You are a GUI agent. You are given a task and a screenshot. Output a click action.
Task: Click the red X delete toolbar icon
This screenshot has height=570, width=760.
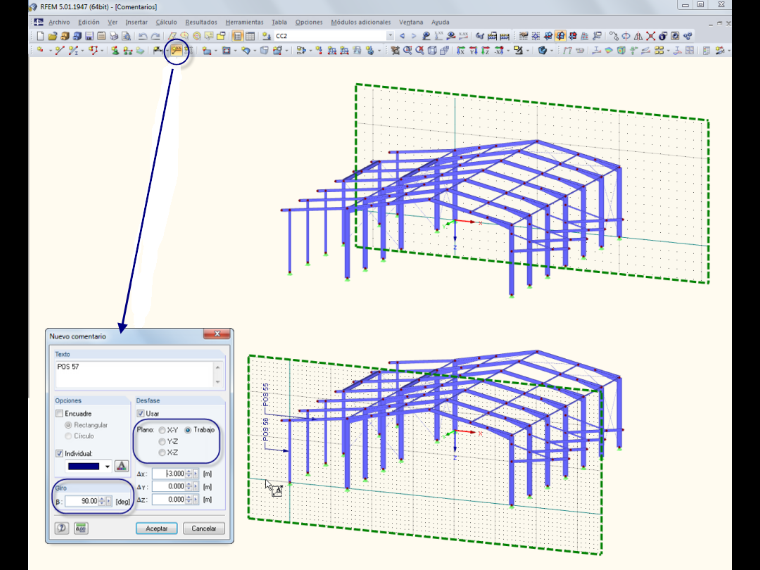pyautogui.click(x=650, y=36)
